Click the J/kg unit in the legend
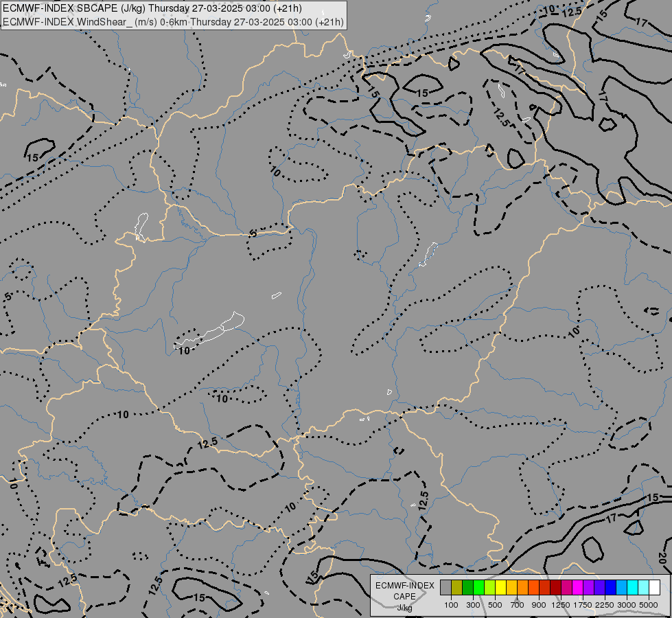The width and height of the screenshot is (672, 618). [404, 608]
